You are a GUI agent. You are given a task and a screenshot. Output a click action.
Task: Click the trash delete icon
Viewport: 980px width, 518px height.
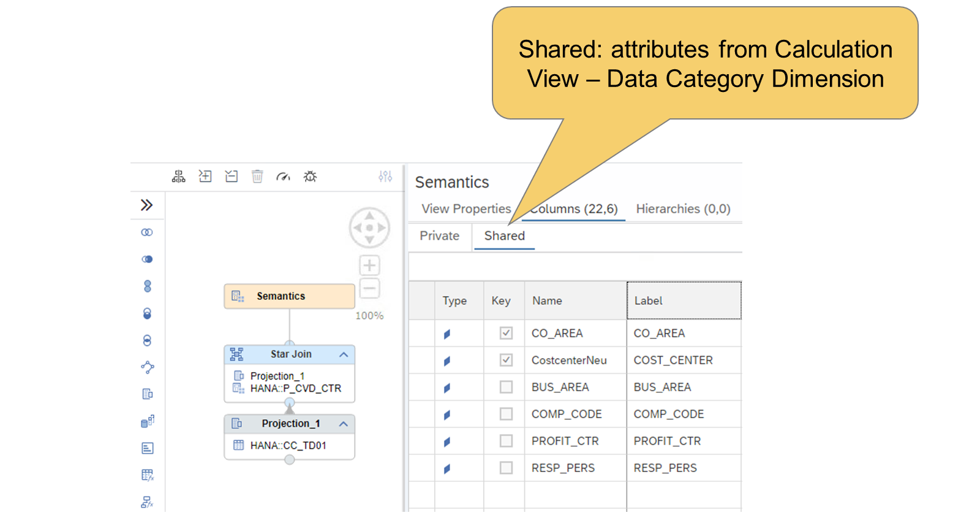point(257,177)
